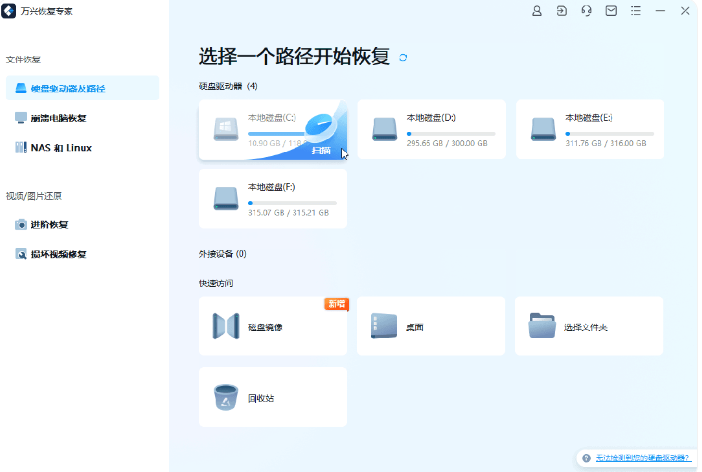Click 315.07 GB / 315.21 GB text
This screenshot has height=472, width=702.
288,213
